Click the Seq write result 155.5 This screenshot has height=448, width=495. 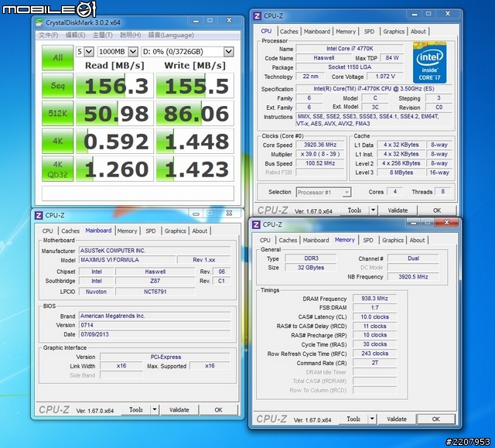[195, 86]
